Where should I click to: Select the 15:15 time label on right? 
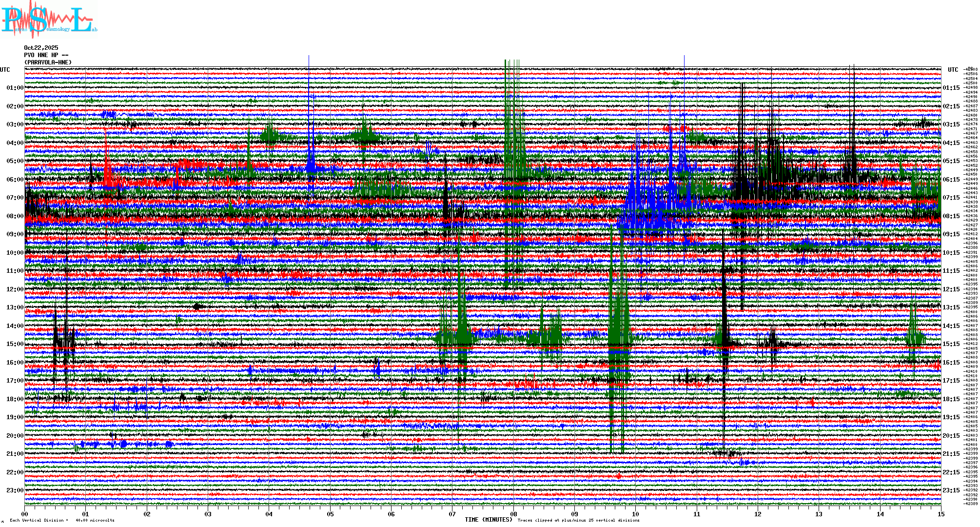point(951,344)
